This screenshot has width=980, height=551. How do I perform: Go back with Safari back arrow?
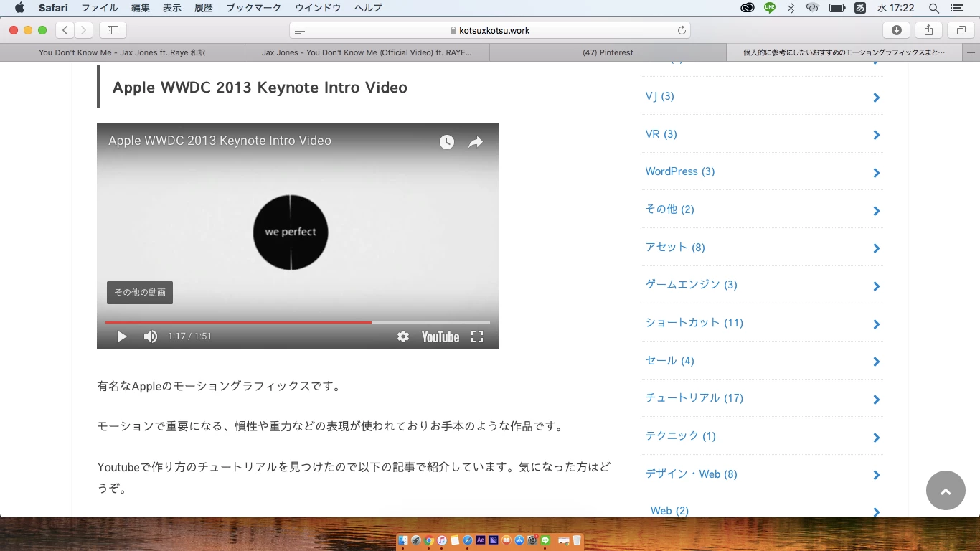[65, 30]
